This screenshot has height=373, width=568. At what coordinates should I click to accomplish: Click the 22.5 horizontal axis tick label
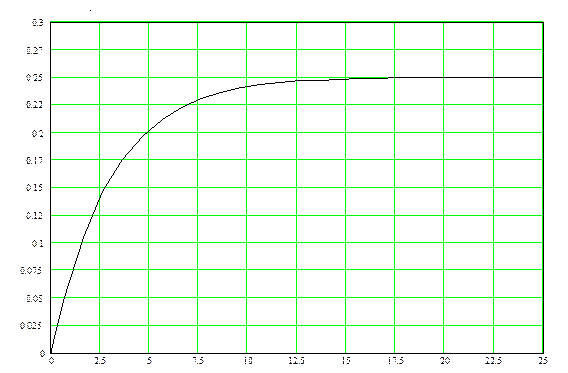494,361
